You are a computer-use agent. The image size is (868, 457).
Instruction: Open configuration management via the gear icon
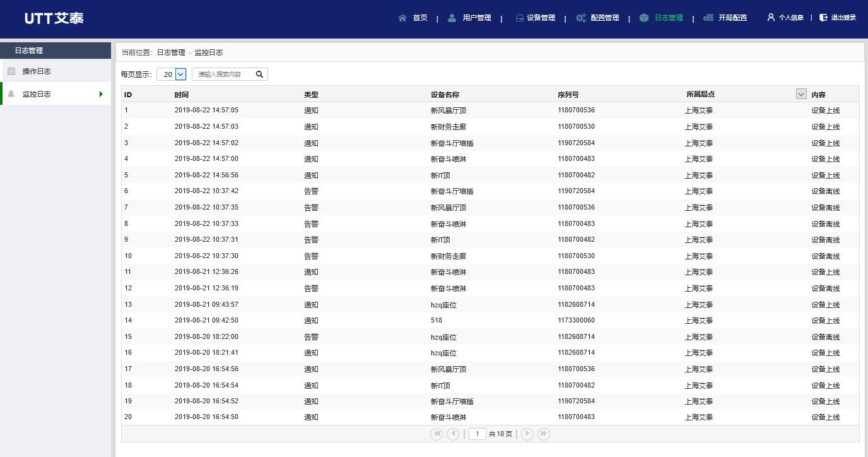click(x=581, y=18)
